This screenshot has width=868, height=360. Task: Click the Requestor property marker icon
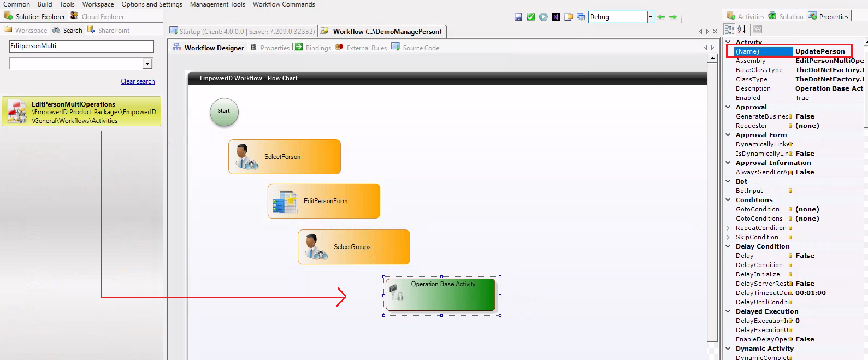(x=790, y=126)
